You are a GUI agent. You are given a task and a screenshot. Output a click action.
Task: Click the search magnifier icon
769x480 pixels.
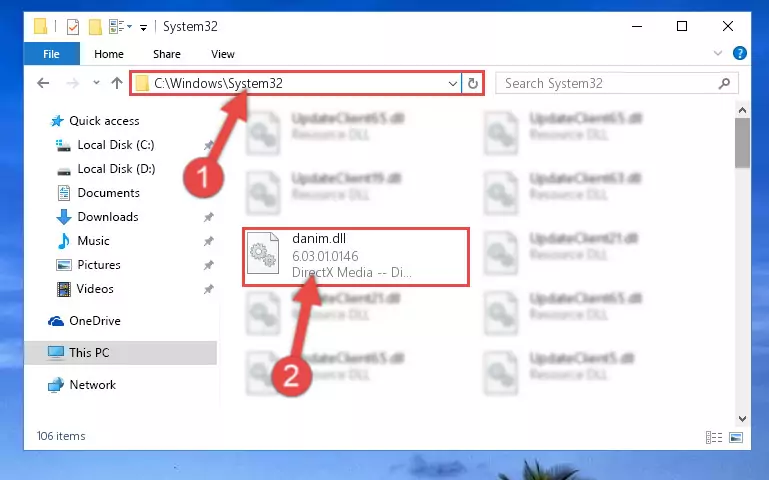click(724, 83)
